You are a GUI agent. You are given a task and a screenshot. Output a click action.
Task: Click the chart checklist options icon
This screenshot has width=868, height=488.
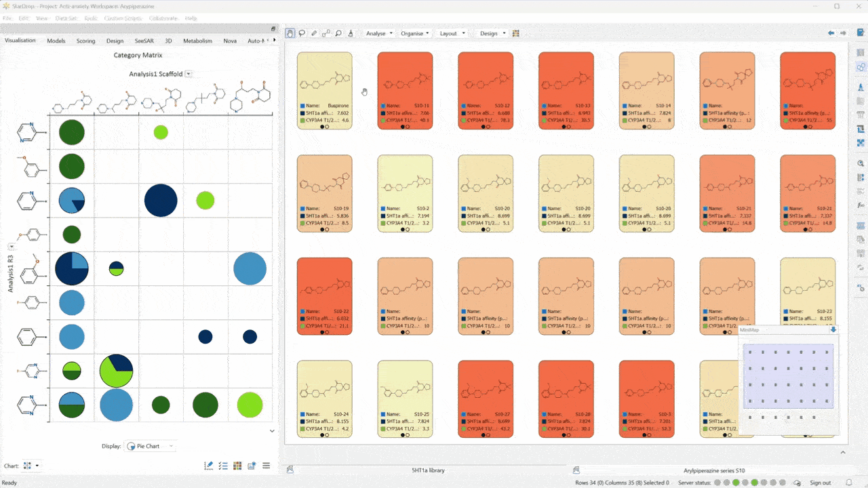pos(223,466)
